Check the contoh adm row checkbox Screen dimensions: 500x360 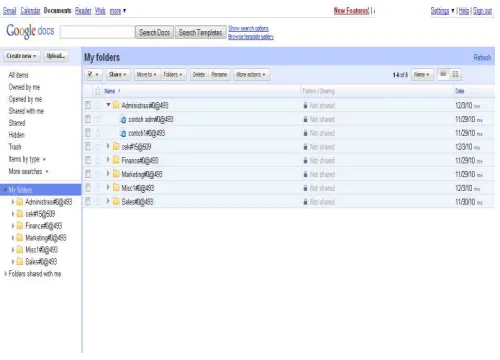88,119
